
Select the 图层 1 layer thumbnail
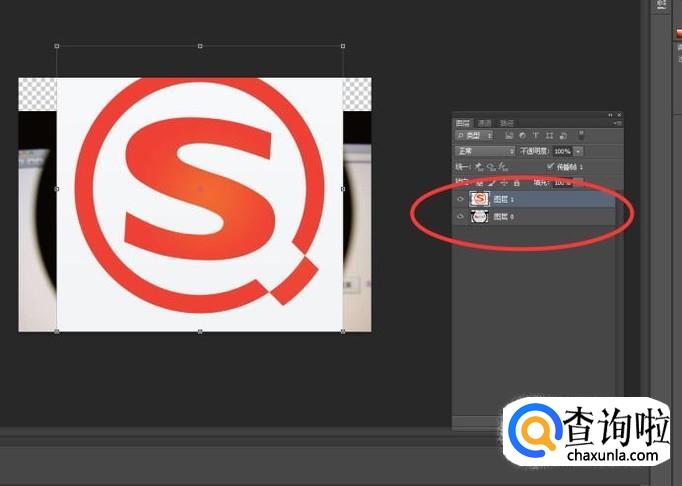[479, 199]
